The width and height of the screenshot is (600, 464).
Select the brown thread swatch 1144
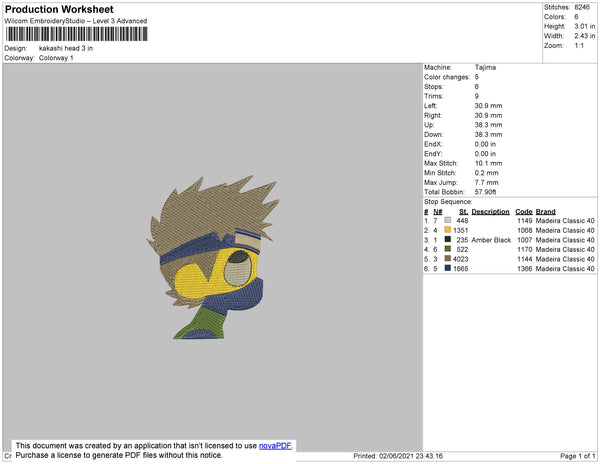[x=447, y=259]
